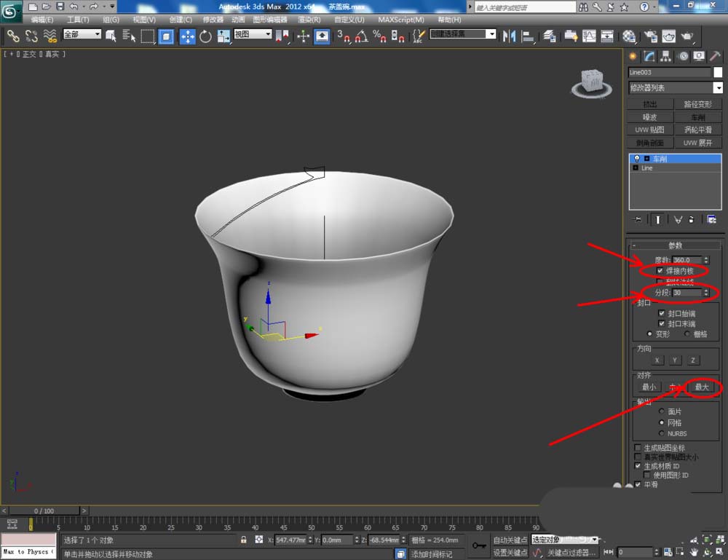Open the Motion command panel tab
The image size is (728, 560).
tap(683, 56)
